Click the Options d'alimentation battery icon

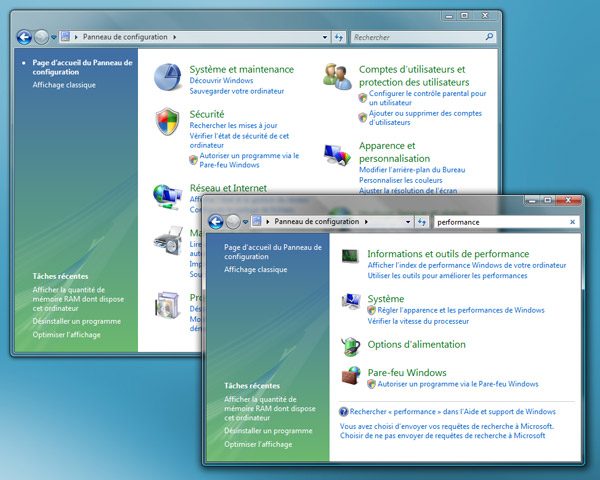(x=351, y=346)
